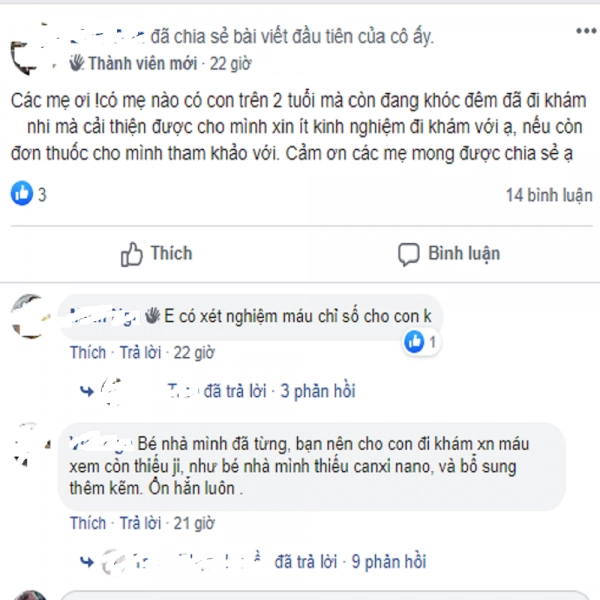Click the Thành viên mới waving hand badge

pyautogui.click(x=77, y=63)
